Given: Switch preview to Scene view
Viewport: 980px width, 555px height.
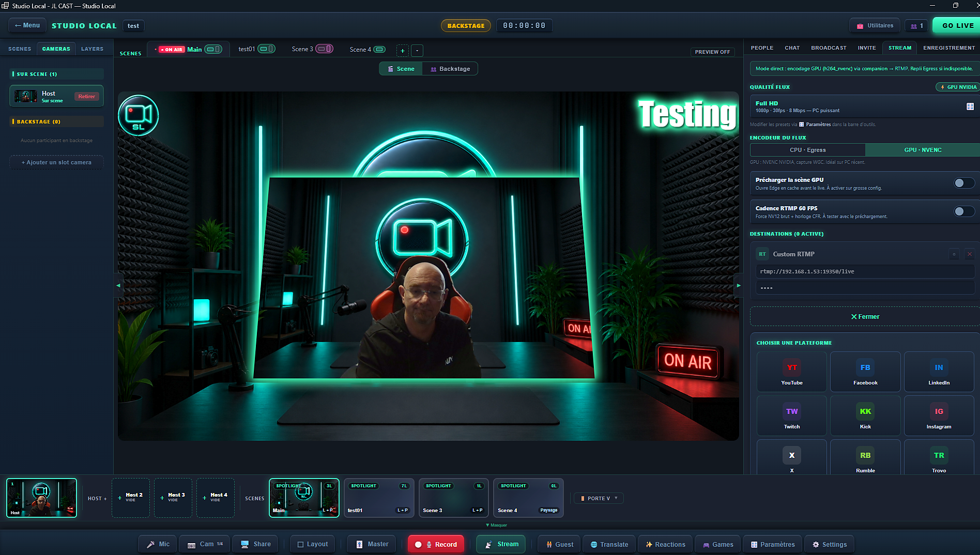Looking at the screenshot, I should (401, 69).
